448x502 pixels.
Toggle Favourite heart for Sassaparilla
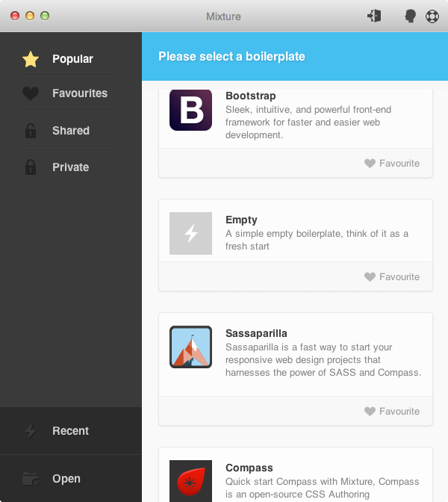click(370, 412)
